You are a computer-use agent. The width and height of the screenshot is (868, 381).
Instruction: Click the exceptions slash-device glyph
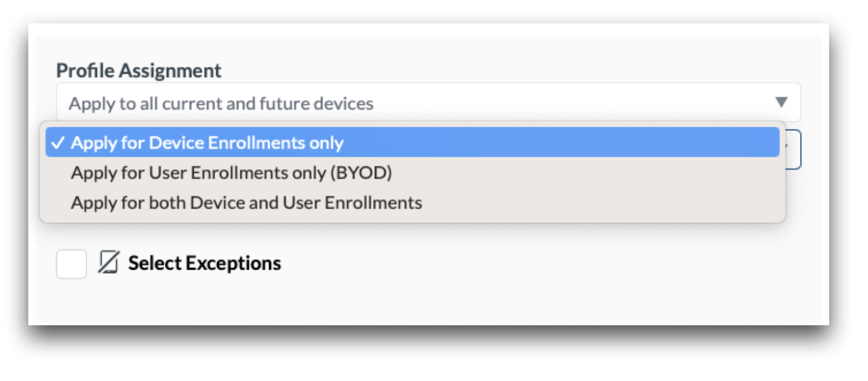(x=108, y=263)
